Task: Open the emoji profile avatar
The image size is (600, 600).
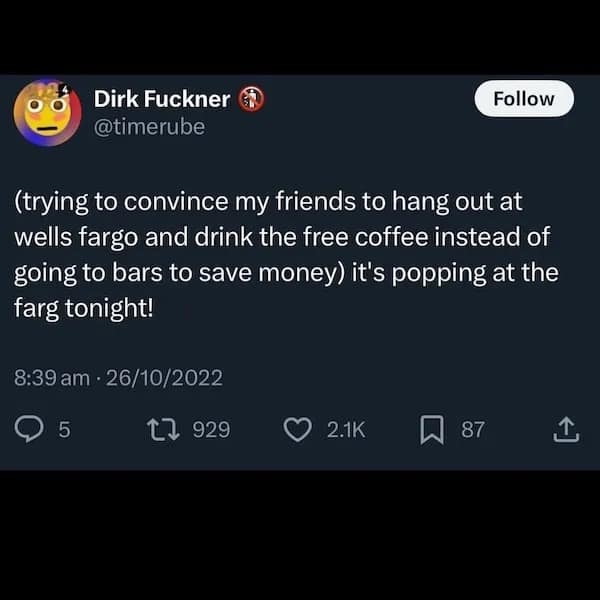Action: pos(47,112)
